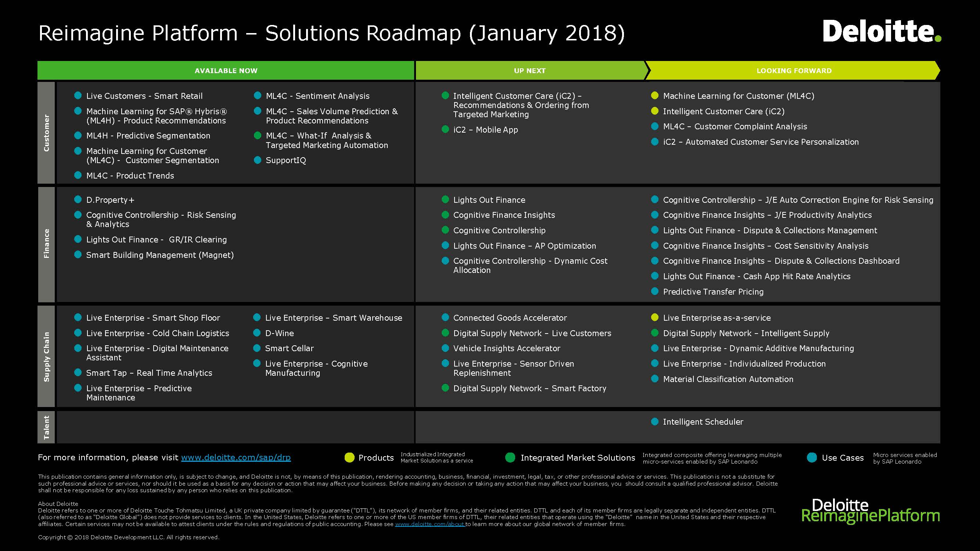Select ML4H - Predictive Segmentation text
This screenshot has width=980, height=551.
pyautogui.click(x=148, y=136)
